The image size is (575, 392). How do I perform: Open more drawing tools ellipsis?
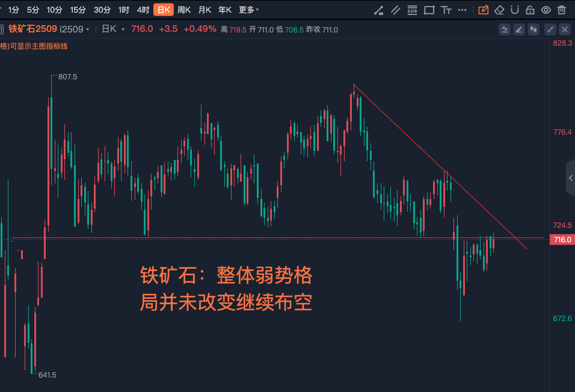click(462, 10)
